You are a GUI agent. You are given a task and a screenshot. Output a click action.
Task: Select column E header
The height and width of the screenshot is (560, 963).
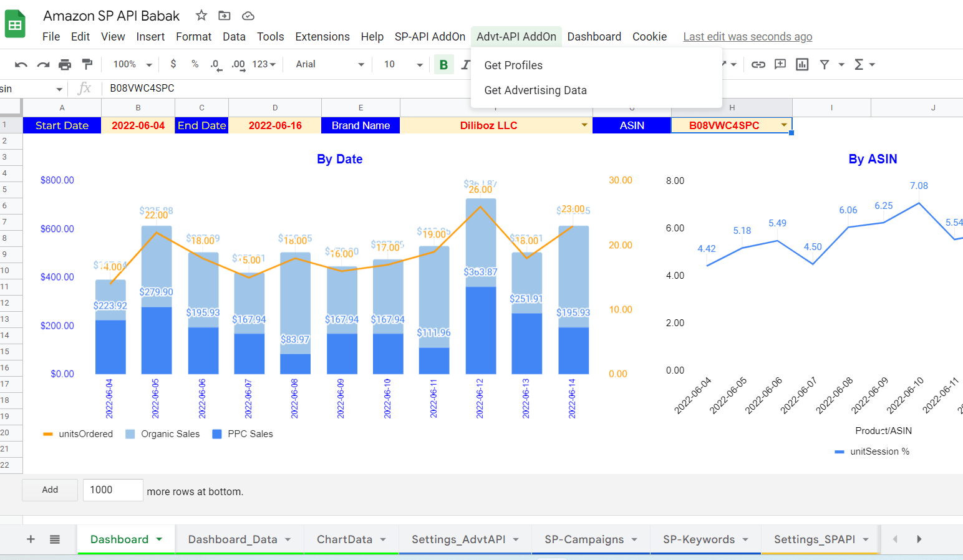[361, 108]
